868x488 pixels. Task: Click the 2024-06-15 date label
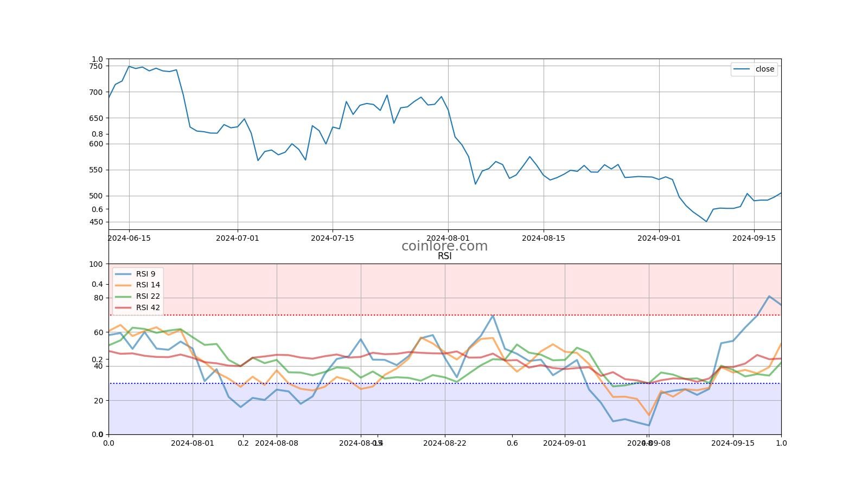tap(129, 238)
